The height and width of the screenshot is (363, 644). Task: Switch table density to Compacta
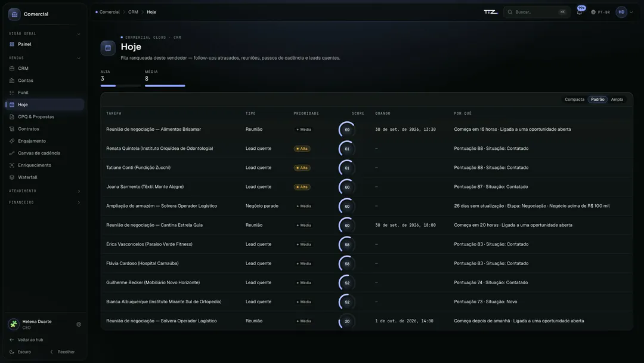pos(574,100)
